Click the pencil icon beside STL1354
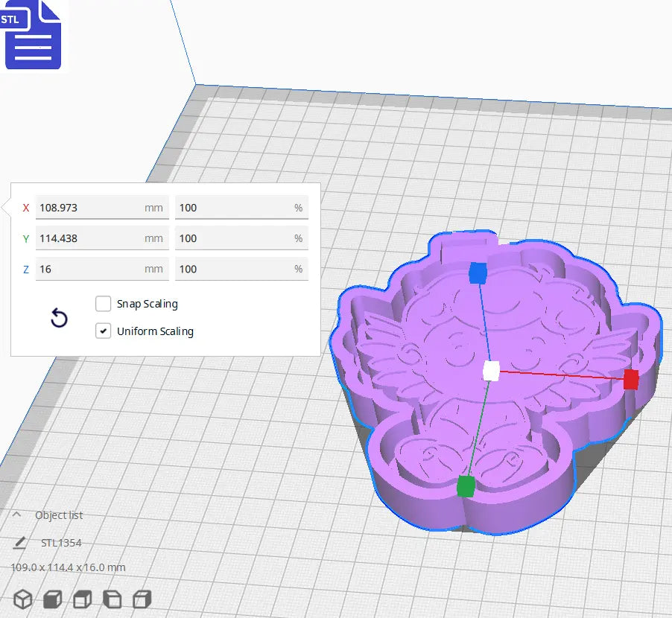Image resolution: width=672 pixels, height=618 pixels. coord(22,542)
